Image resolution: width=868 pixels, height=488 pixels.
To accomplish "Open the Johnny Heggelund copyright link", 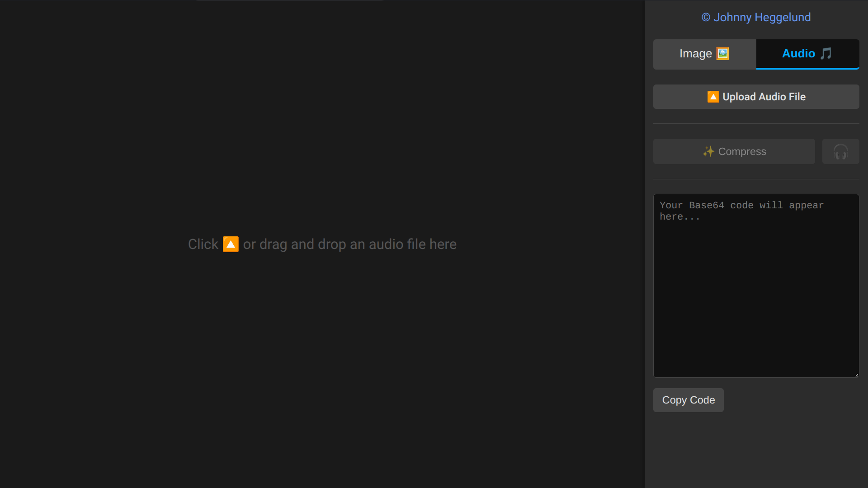I will point(756,17).
